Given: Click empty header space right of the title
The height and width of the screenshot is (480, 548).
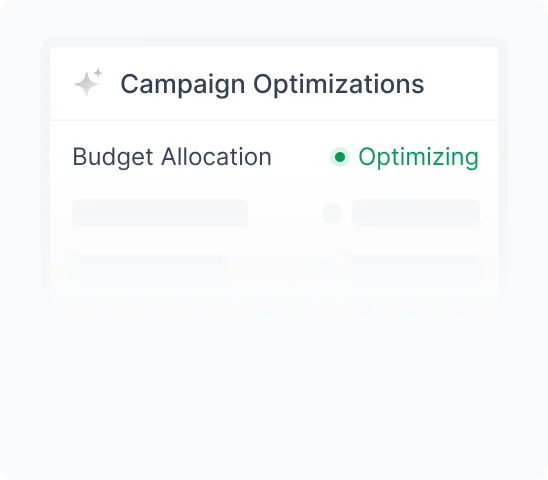Looking at the screenshot, I should (x=461, y=84).
